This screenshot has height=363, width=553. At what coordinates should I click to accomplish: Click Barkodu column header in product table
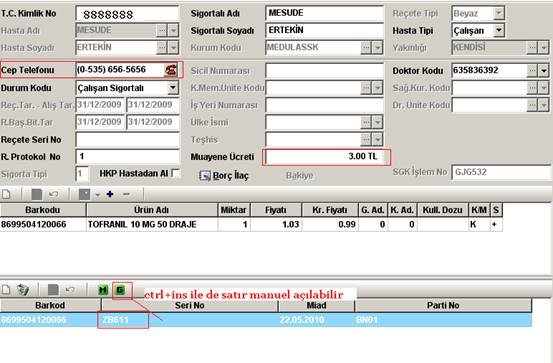pos(43,210)
